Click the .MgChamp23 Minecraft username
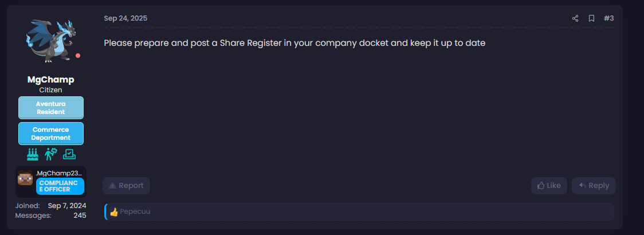The image size is (644, 235). click(60, 173)
